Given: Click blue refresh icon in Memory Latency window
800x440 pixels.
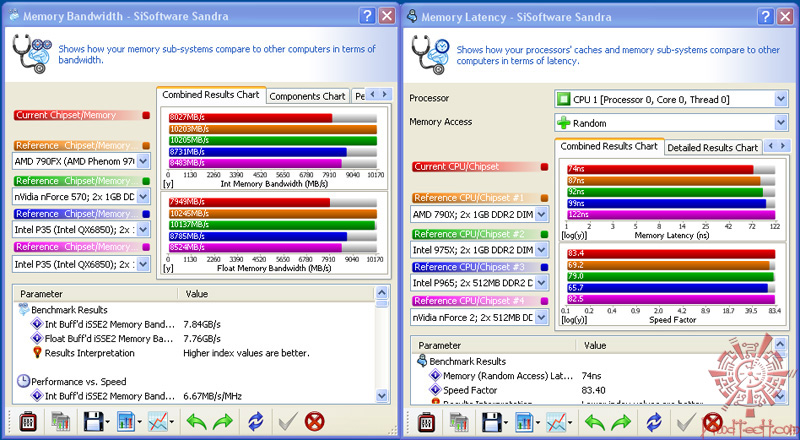Looking at the screenshot, I should (654, 423).
